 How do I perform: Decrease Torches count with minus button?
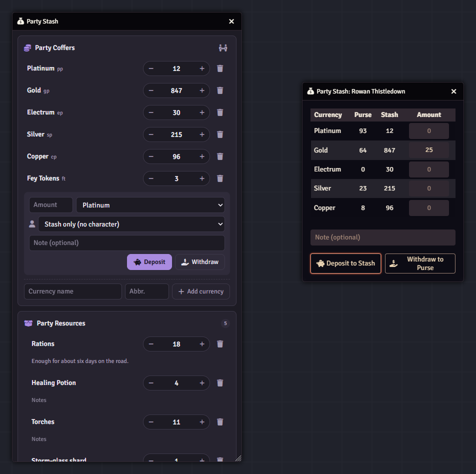(151, 422)
